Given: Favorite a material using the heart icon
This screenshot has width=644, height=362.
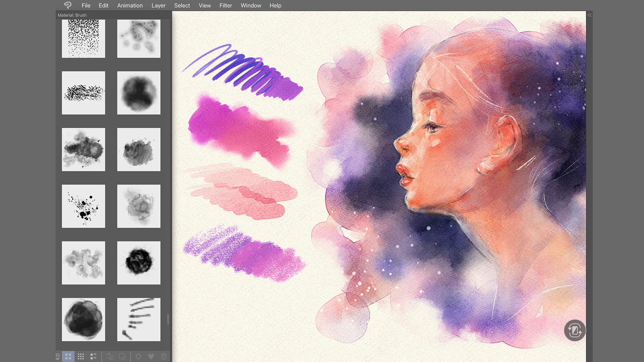Looking at the screenshot, I should 151,356.
